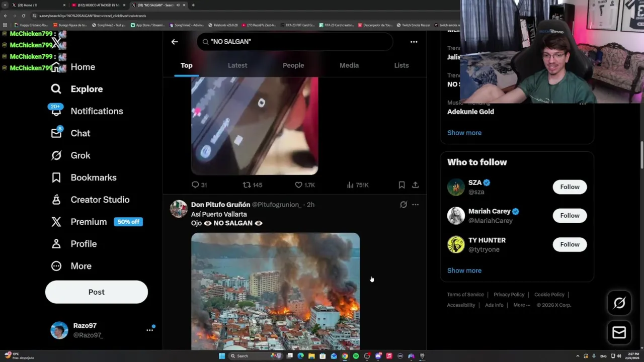Screen dimensions: 644x362
Task: Switch to the Top tab
Action: 187,65
